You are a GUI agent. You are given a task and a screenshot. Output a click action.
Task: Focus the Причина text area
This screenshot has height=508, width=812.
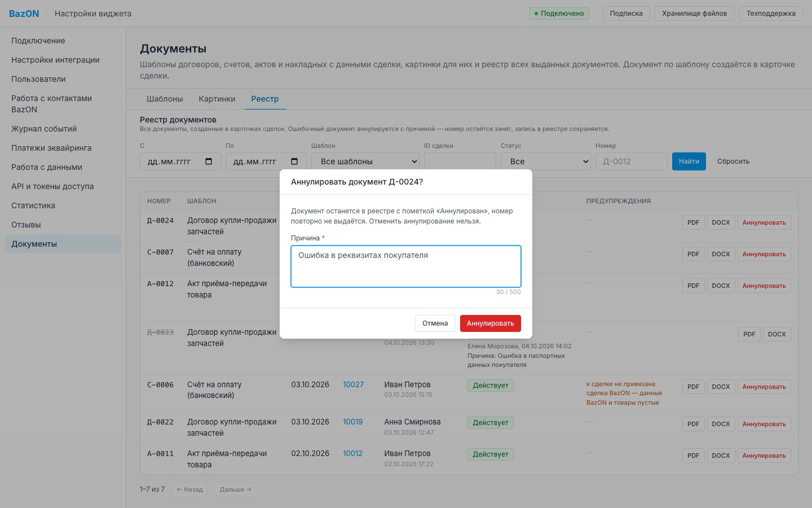pyautogui.click(x=406, y=266)
